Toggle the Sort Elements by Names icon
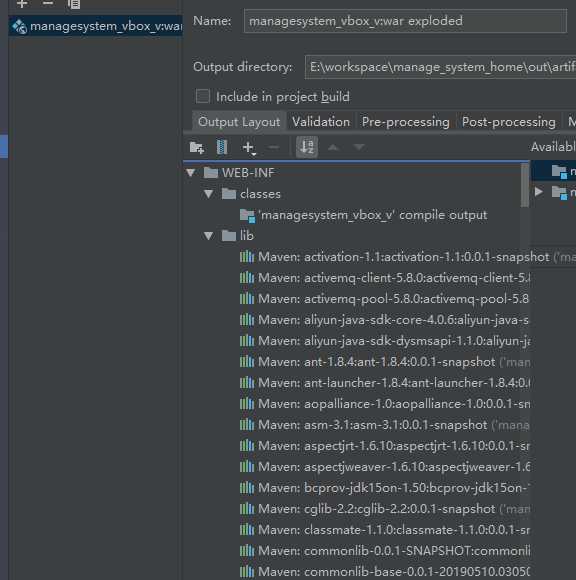The height and width of the screenshot is (580, 576). [307, 147]
